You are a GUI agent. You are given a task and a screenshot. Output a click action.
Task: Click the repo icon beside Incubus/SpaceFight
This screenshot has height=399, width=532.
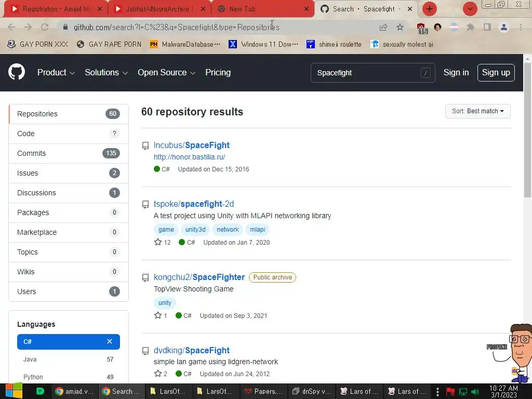pos(145,146)
